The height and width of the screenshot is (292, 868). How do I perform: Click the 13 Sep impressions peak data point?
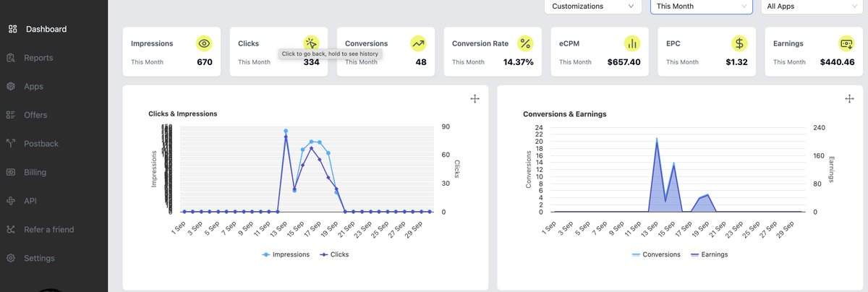pyautogui.click(x=286, y=132)
